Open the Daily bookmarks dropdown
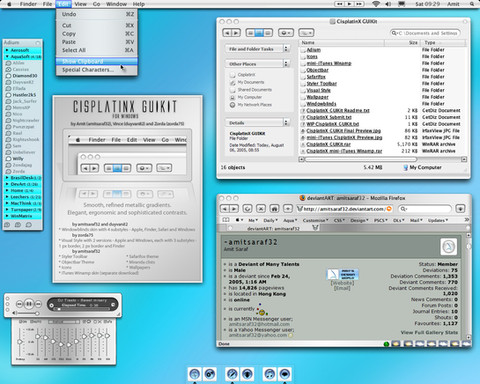 pos(271,220)
